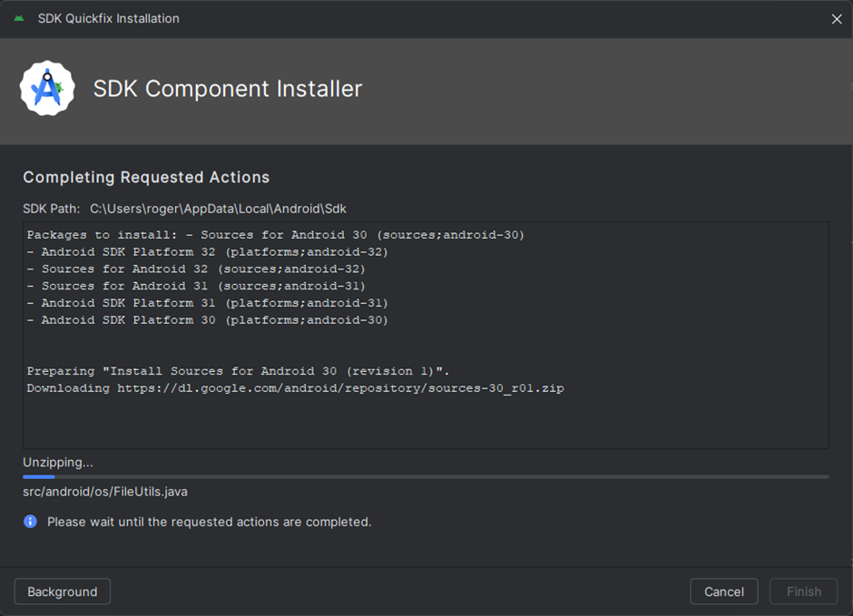Click the 'SDK Component Installer' title text
The height and width of the screenshot is (616, 853).
coord(228,89)
